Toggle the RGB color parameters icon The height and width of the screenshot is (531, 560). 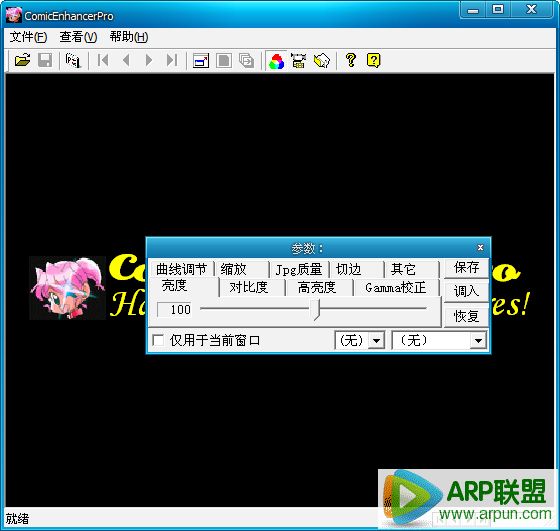click(277, 61)
